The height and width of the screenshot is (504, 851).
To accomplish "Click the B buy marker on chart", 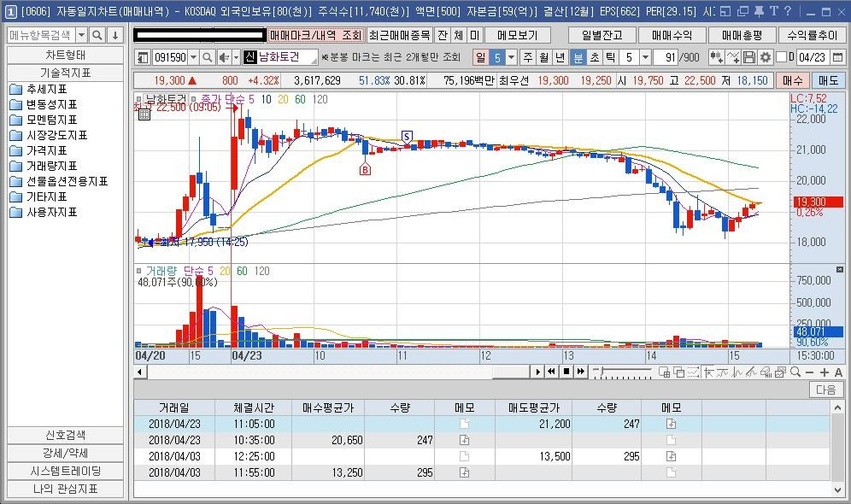I will [365, 170].
